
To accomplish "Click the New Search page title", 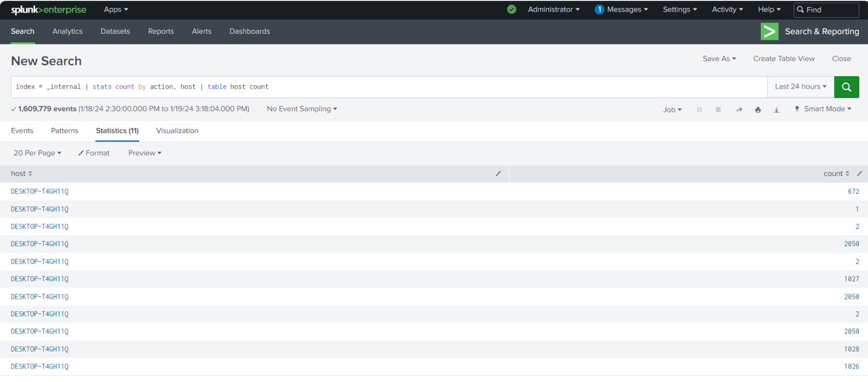I will (46, 61).
